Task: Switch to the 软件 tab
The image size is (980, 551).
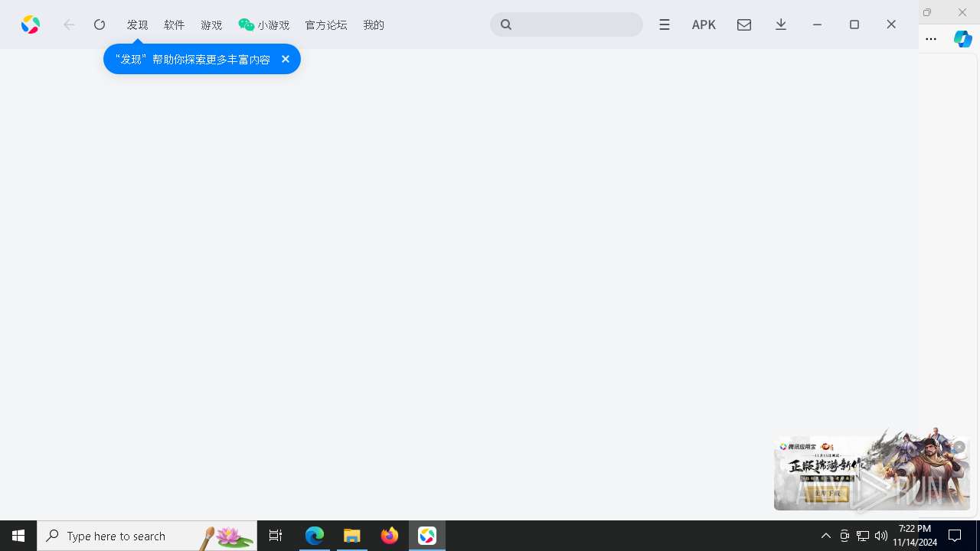Action: (175, 24)
